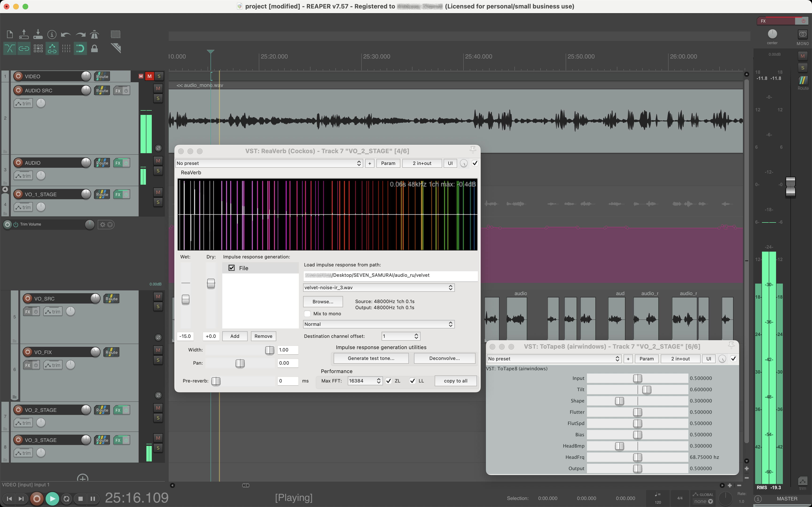Toggle the repeat loop transport button
This screenshot has height=507, width=812.
tap(66, 499)
